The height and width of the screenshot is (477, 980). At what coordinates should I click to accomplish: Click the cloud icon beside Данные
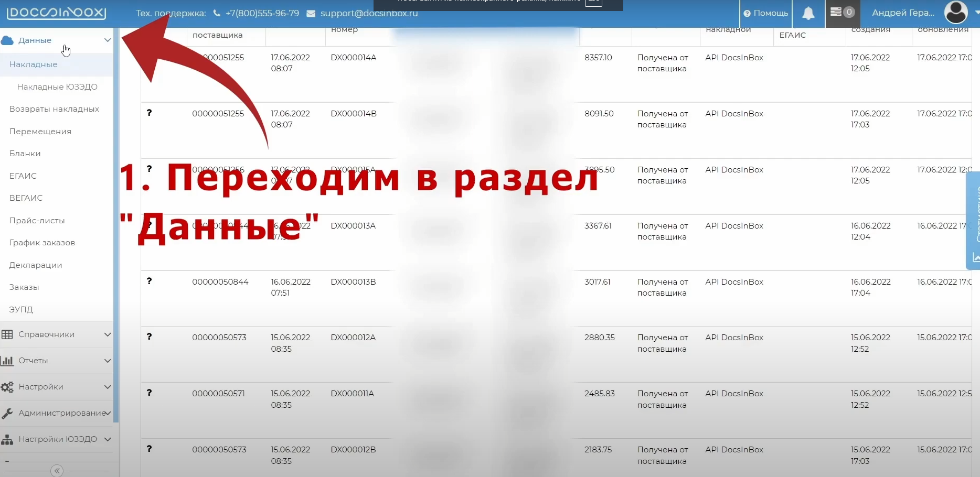(x=7, y=40)
